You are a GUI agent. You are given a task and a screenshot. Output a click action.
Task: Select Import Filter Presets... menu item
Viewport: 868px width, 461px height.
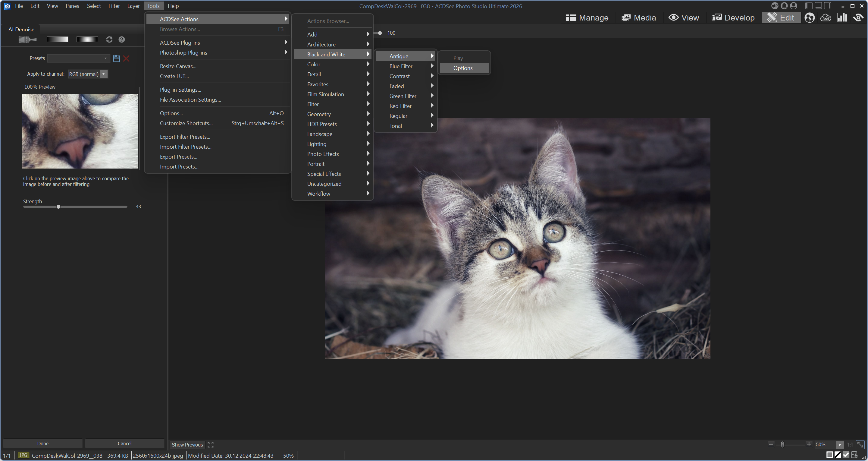pos(218,147)
